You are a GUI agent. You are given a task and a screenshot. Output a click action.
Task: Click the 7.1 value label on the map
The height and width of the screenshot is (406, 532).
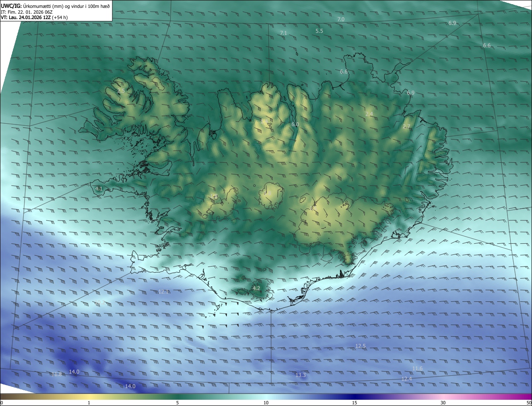(x=283, y=33)
